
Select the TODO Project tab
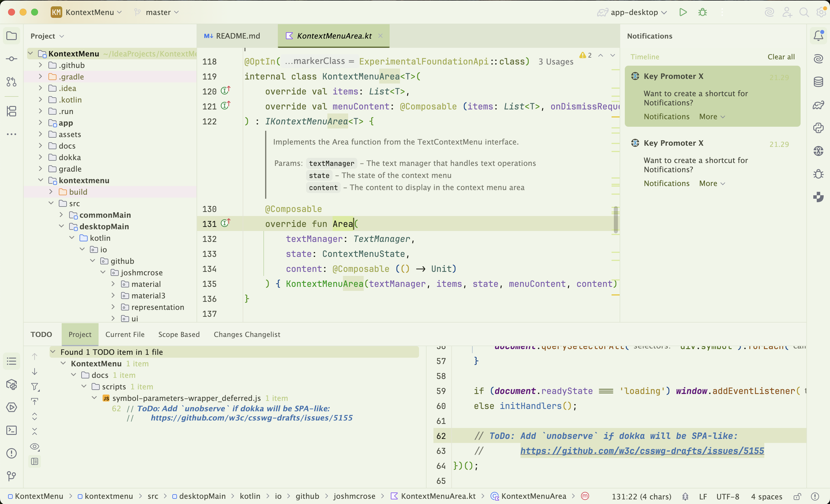(x=80, y=334)
